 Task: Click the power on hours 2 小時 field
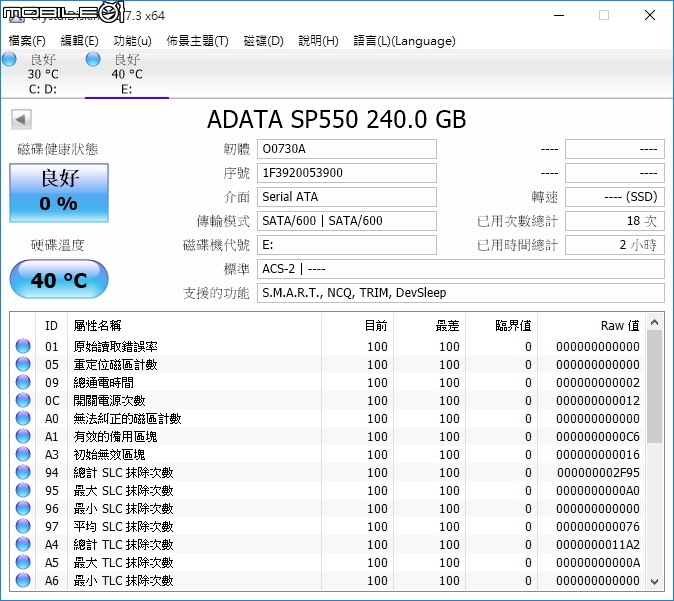(x=615, y=245)
